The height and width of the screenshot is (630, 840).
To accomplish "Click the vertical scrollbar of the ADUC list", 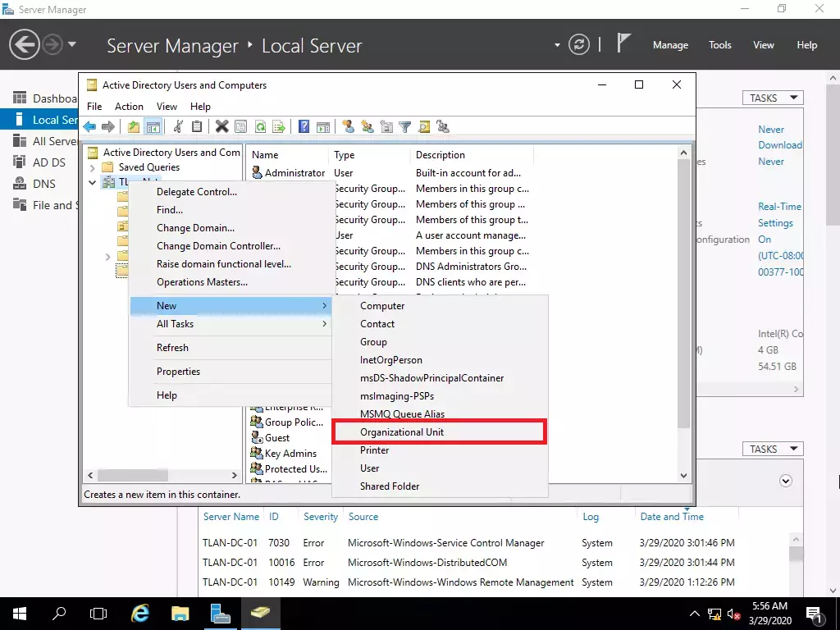I will pos(683,293).
